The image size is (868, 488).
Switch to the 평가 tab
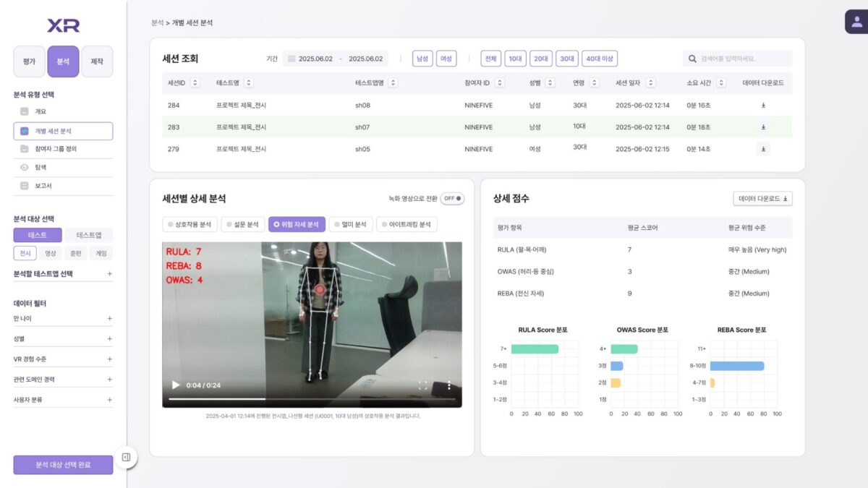(29, 61)
